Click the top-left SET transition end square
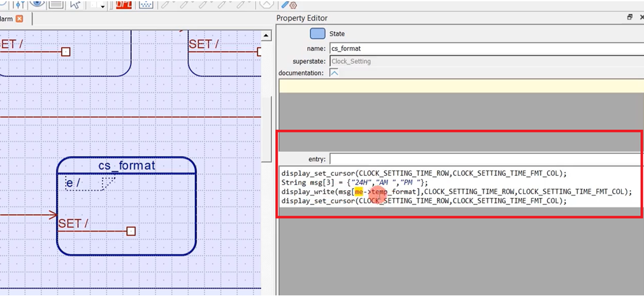Image resolution: width=644 pixels, height=296 pixels. [66, 52]
